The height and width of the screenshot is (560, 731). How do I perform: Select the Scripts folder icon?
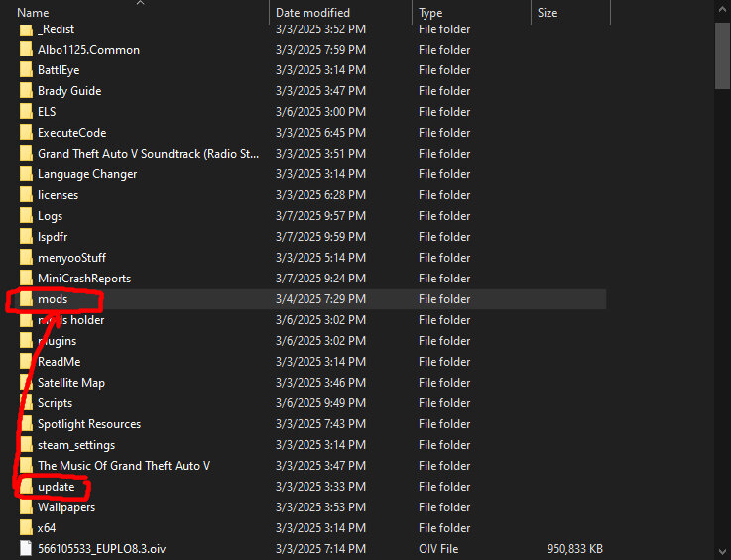26,403
